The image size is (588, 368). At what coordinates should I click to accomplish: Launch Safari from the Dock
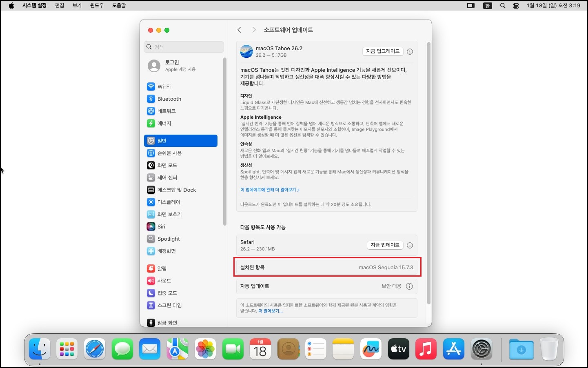coord(95,349)
